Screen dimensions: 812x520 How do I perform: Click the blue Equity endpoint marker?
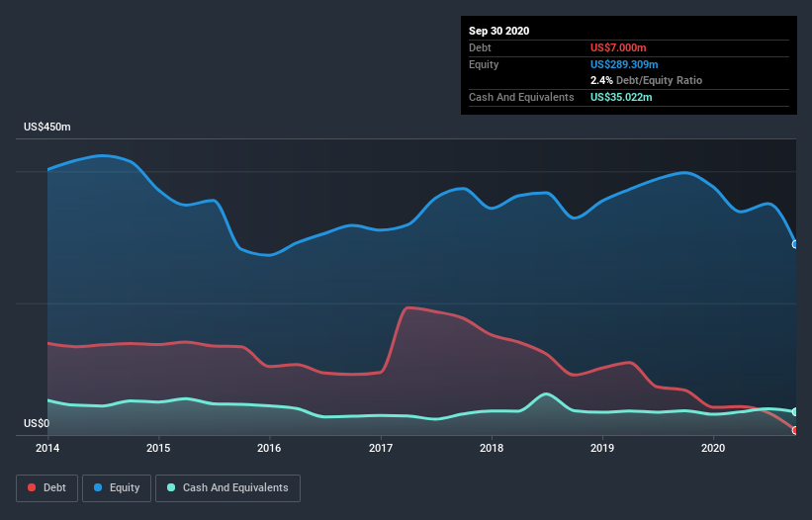tap(795, 244)
